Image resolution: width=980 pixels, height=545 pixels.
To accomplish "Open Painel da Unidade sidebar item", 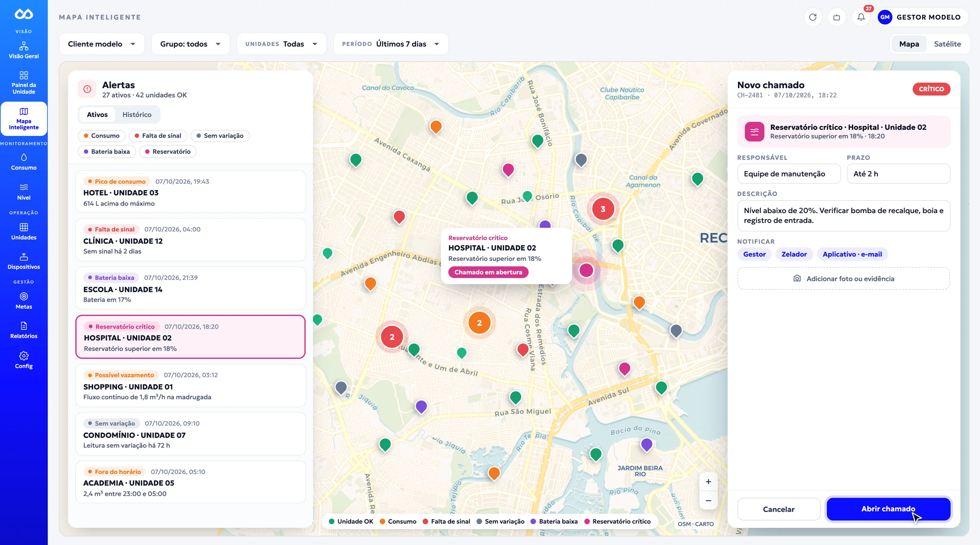I will [x=24, y=83].
